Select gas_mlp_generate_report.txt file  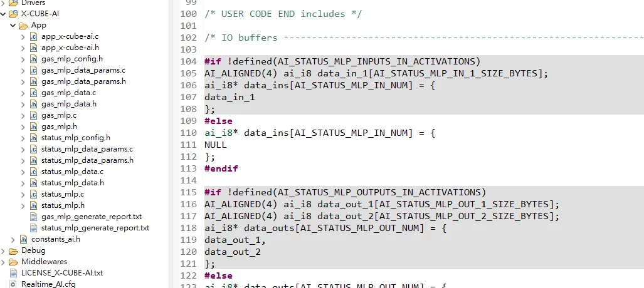91,217
